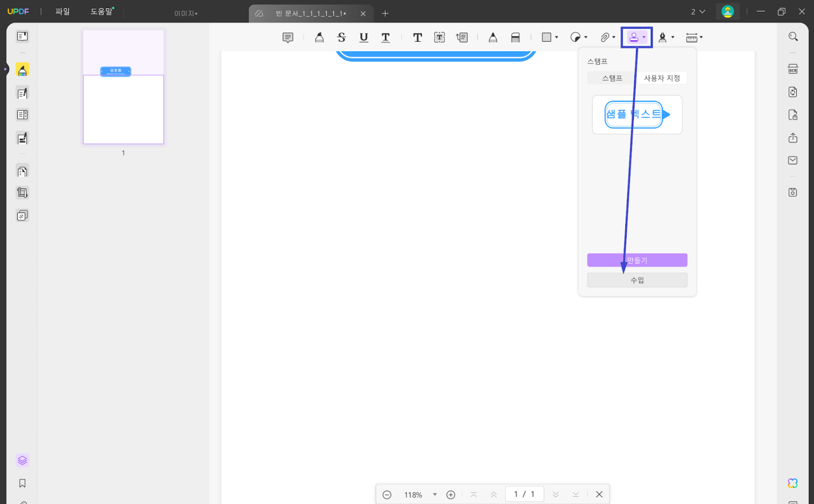Select the rainbow highlighter Comment mode icon
The image size is (814, 504).
tap(22, 70)
